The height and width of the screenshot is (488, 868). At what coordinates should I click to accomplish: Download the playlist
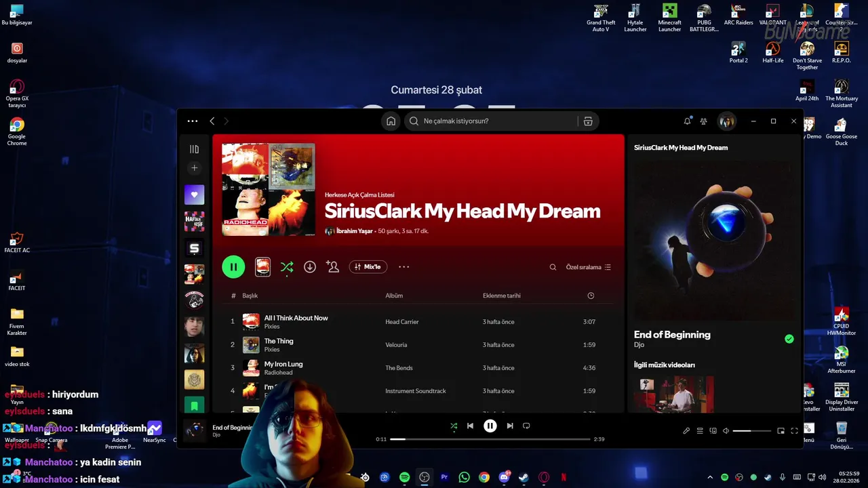pos(310,267)
